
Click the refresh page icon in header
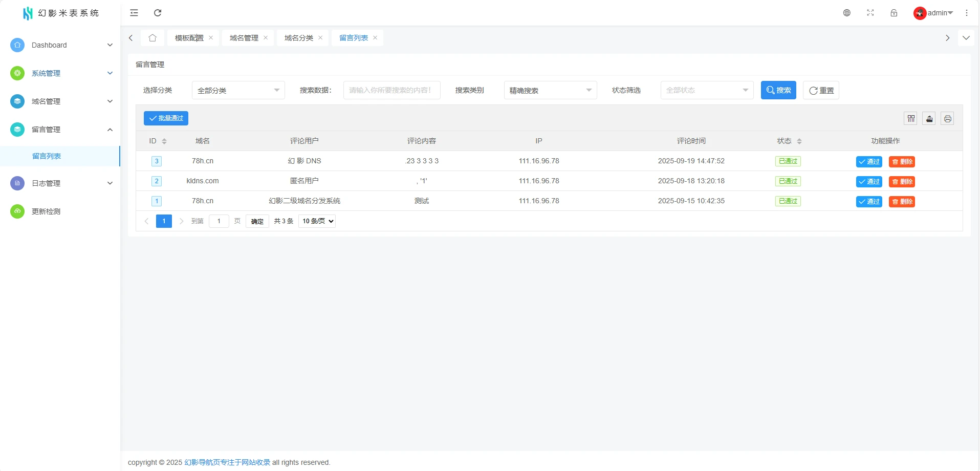158,13
